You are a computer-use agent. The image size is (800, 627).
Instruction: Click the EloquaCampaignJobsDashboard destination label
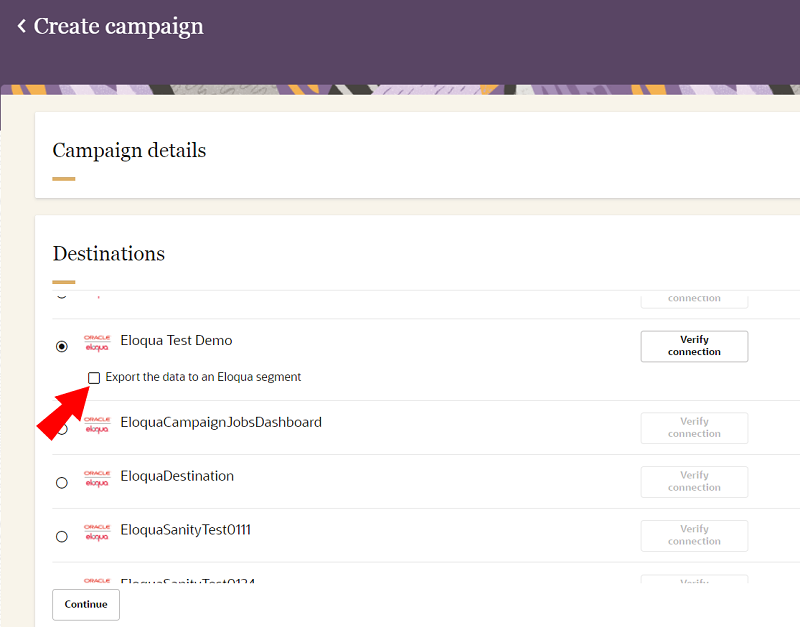(221, 423)
